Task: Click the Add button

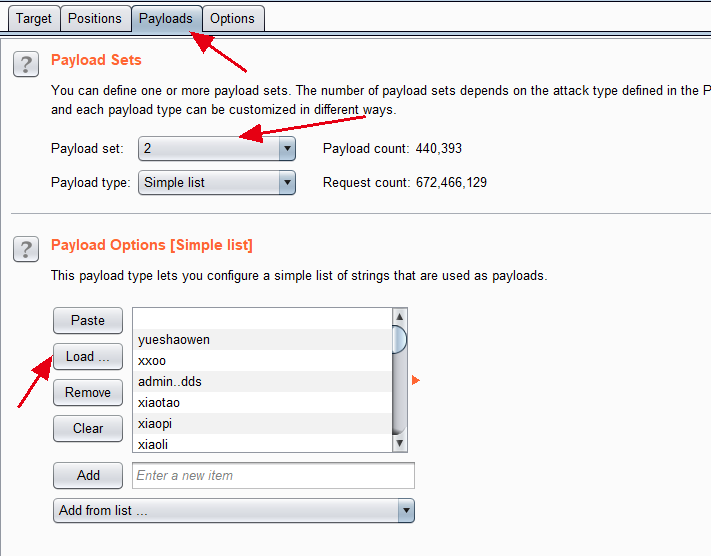Action: [x=88, y=475]
